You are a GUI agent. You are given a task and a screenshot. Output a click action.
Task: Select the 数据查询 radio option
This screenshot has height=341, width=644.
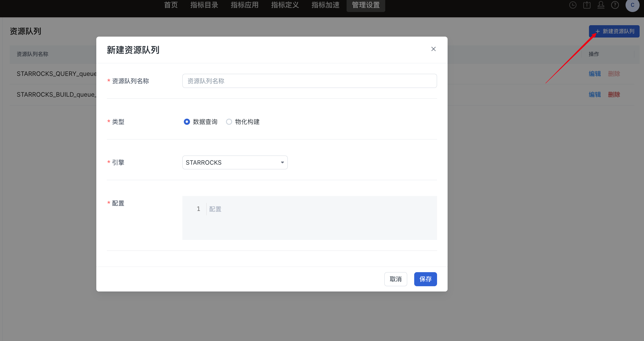(x=187, y=122)
